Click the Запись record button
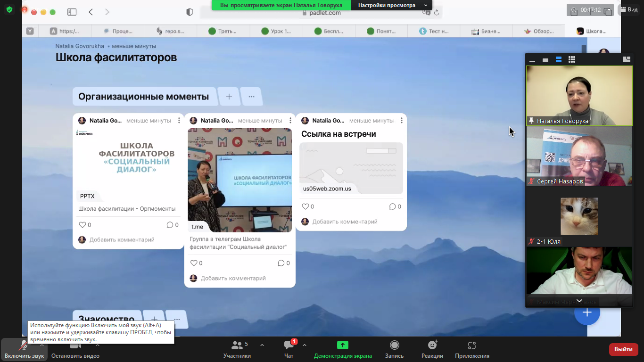 (x=394, y=349)
